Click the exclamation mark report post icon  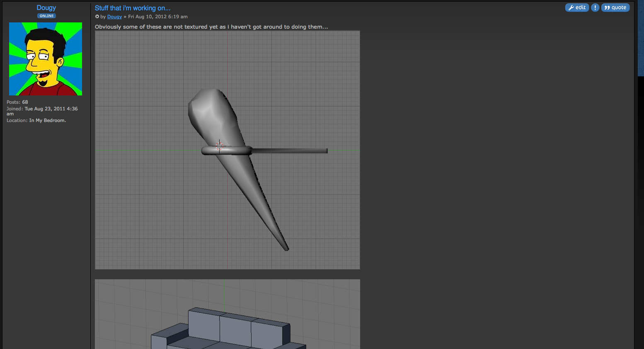click(x=595, y=7)
